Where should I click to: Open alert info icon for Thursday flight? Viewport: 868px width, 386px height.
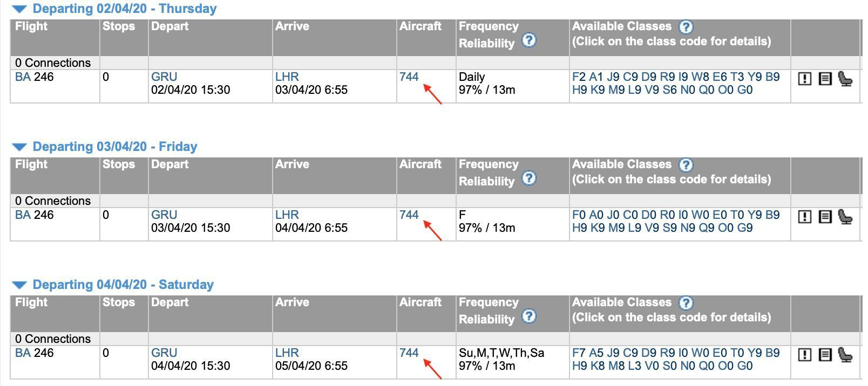[x=804, y=79]
